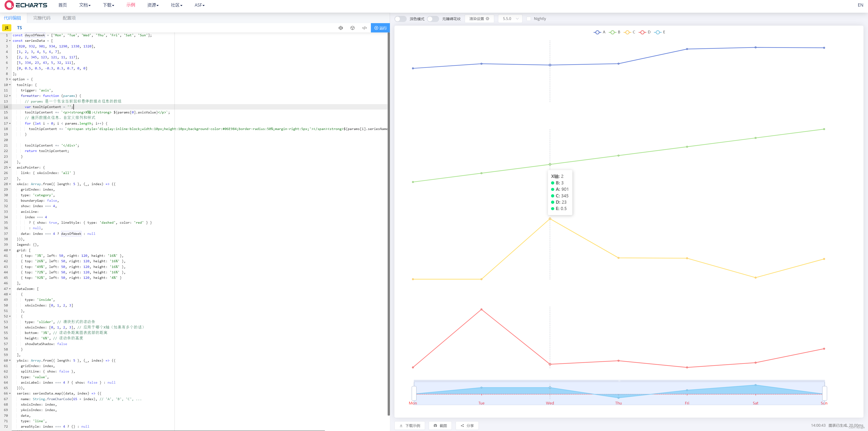Open the 文档 dropdown menu
The image size is (868, 431).
[85, 5]
